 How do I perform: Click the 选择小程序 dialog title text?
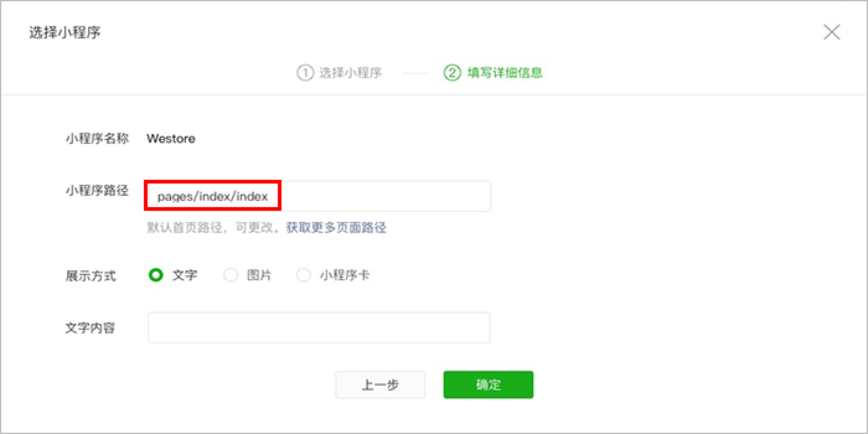(65, 32)
